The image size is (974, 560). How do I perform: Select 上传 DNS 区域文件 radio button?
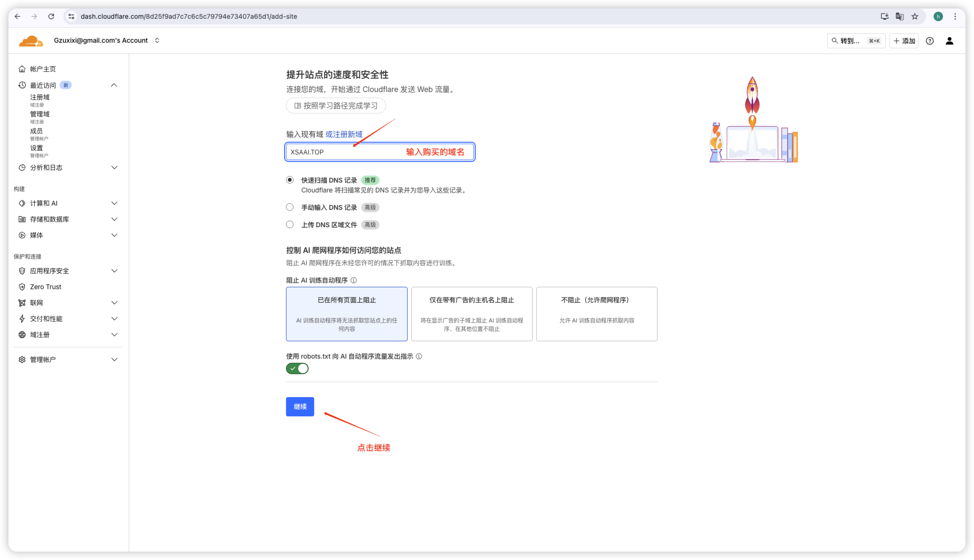click(290, 224)
